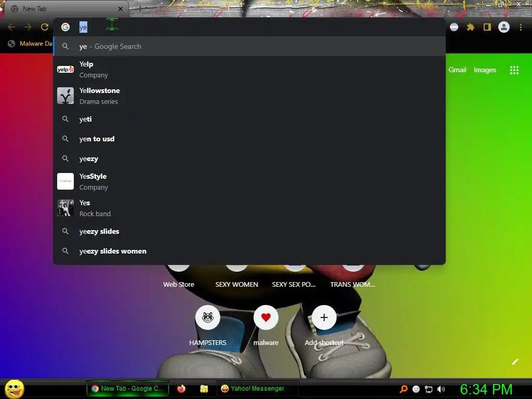Choose 'yeezy slides' suggestion
This screenshot has width=532, height=399.
[249, 231]
